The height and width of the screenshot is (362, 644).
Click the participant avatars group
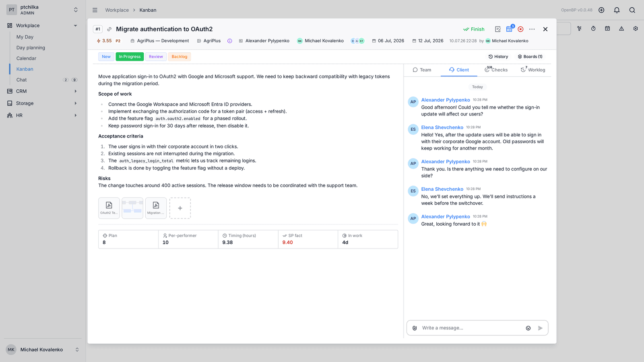[357, 41]
